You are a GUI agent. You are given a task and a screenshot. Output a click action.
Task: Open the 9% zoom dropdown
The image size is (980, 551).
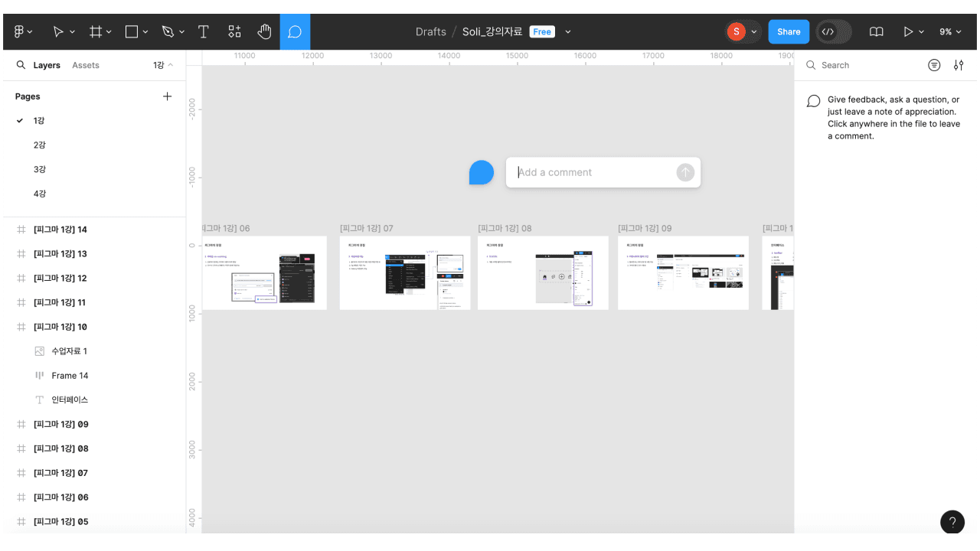951,32
